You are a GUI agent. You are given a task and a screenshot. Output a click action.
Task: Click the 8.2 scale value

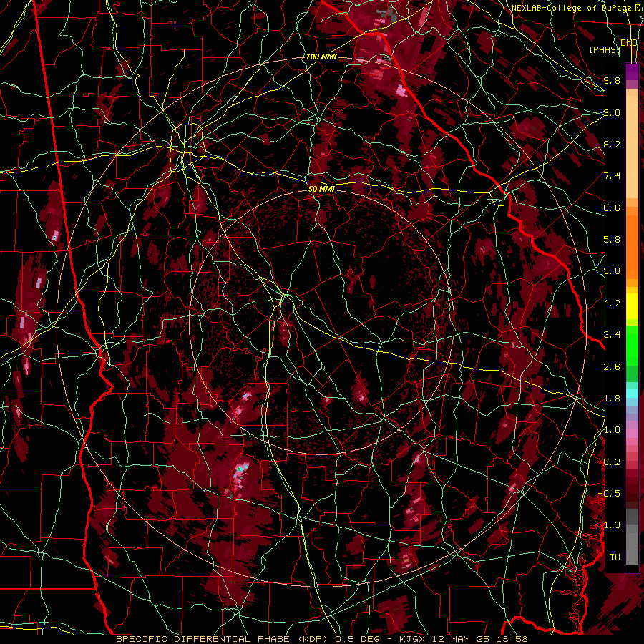612,144
